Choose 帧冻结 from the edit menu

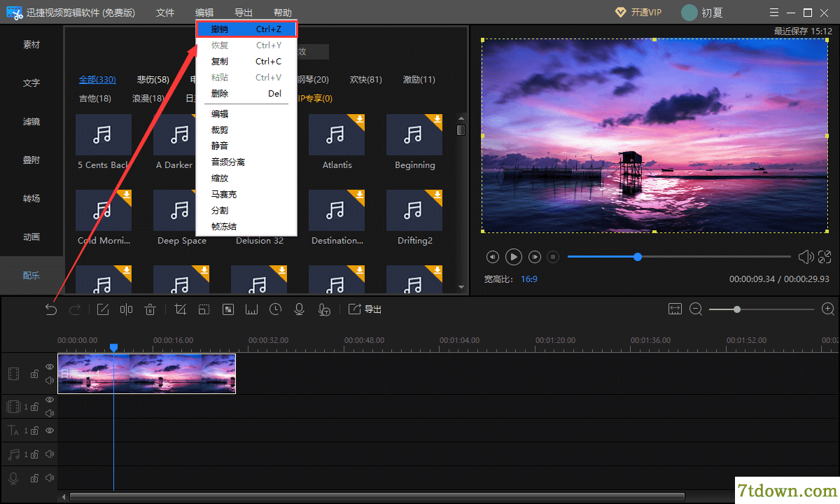[x=247, y=226]
